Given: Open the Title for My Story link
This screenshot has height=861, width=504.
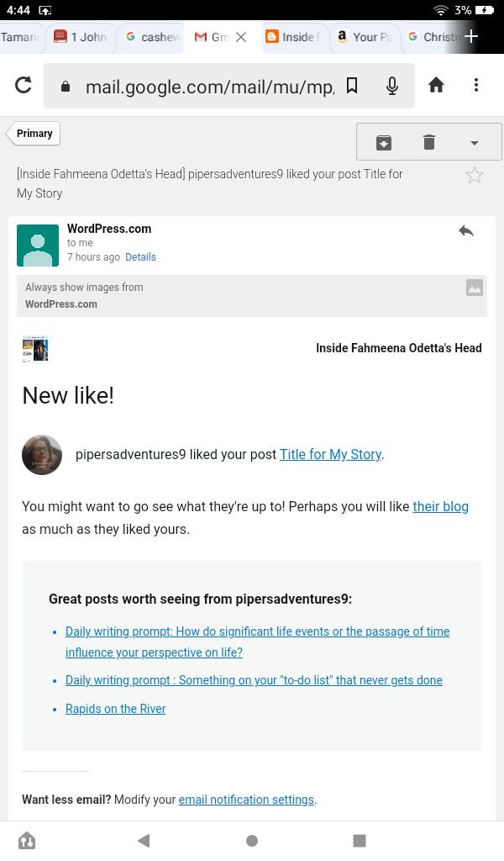Looking at the screenshot, I should [x=330, y=454].
